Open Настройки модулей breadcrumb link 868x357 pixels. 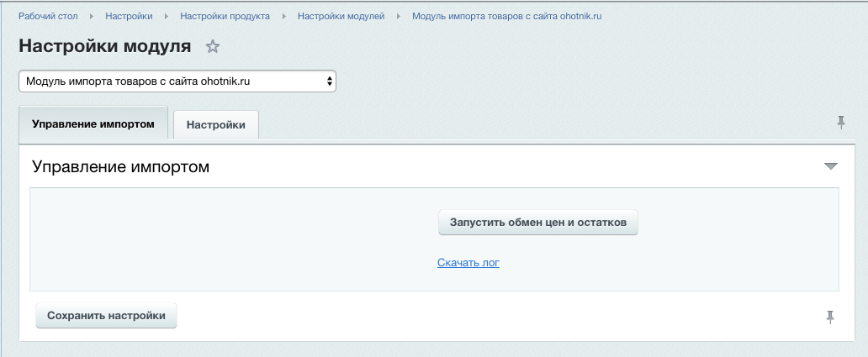[x=341, y=16]
